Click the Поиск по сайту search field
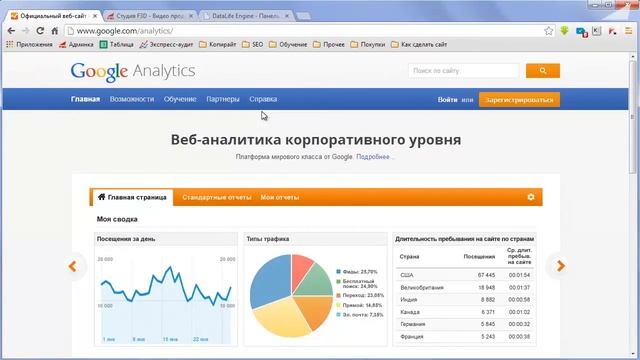Screen dimensions: 640x360 pos(463,71)
